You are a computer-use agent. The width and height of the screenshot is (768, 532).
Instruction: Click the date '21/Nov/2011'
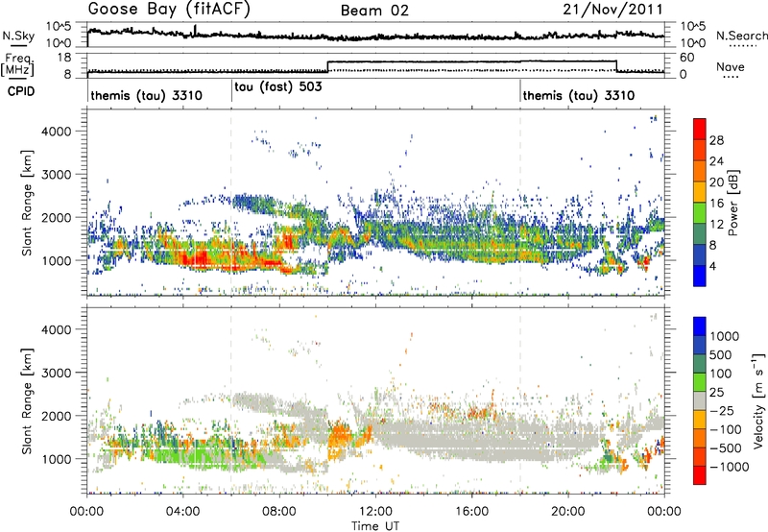tap(612, 10)
